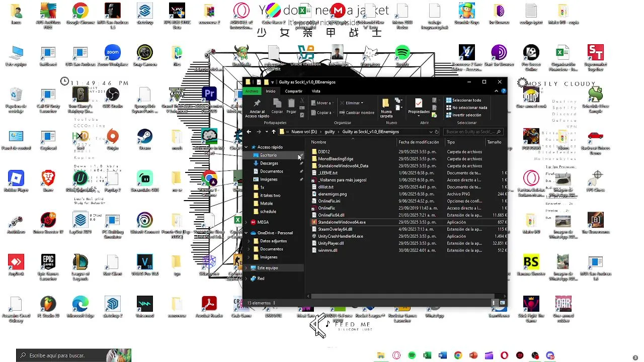Select the _LEEME.txt file
Image resolution: width=644 pixels, height=362 pixels.
pyautogui.click(x=328, y=173)
